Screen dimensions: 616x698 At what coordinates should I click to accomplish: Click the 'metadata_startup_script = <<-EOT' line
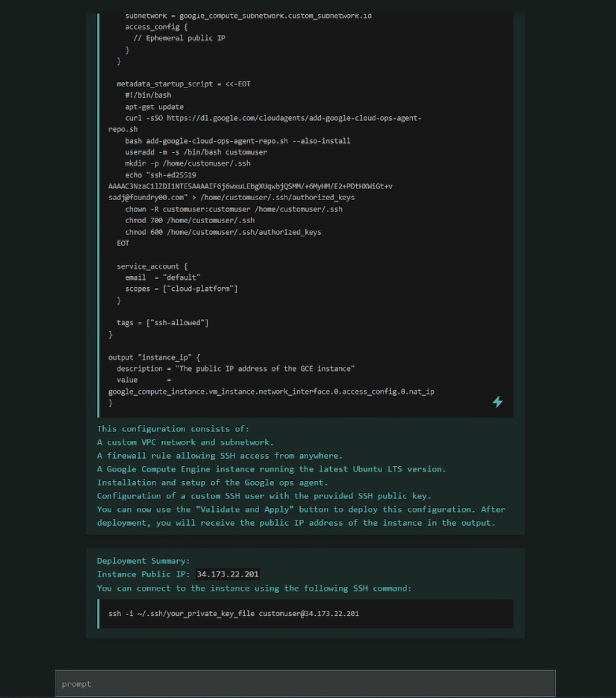coord(183,84)
